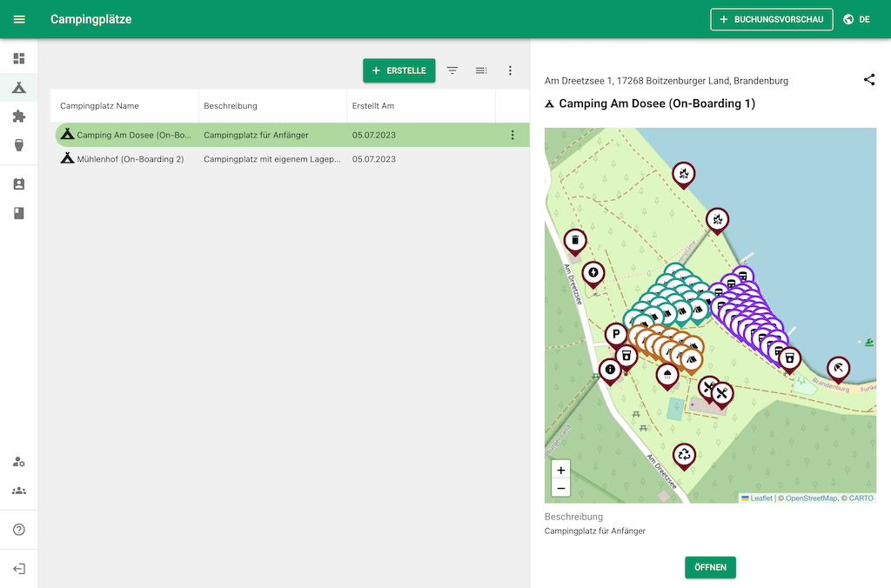Image resolution: width=891 pixels, height=588 pixels.
Task: Click the restaurant map marker in front
Action: [721, 394]
